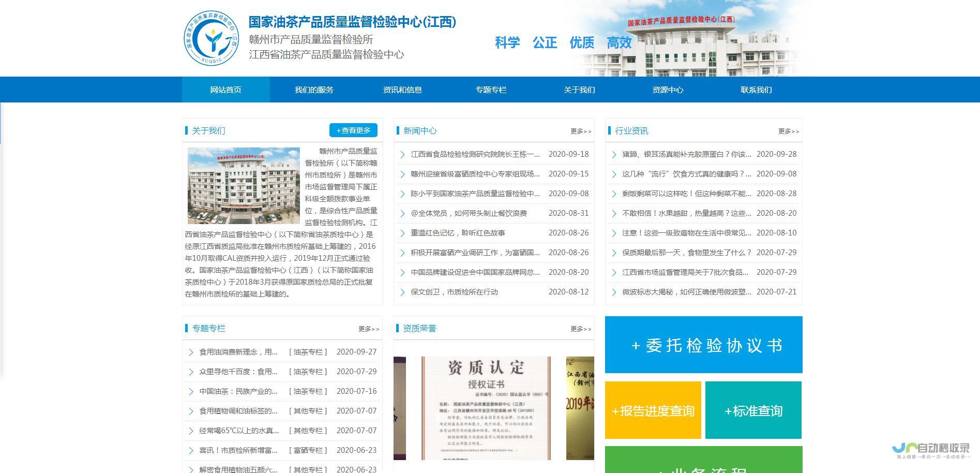This screenshot has width=980, height=473.
Task: Open article 注意！这些一级致癌物在生活中很常见
Action: click(687, 233)
